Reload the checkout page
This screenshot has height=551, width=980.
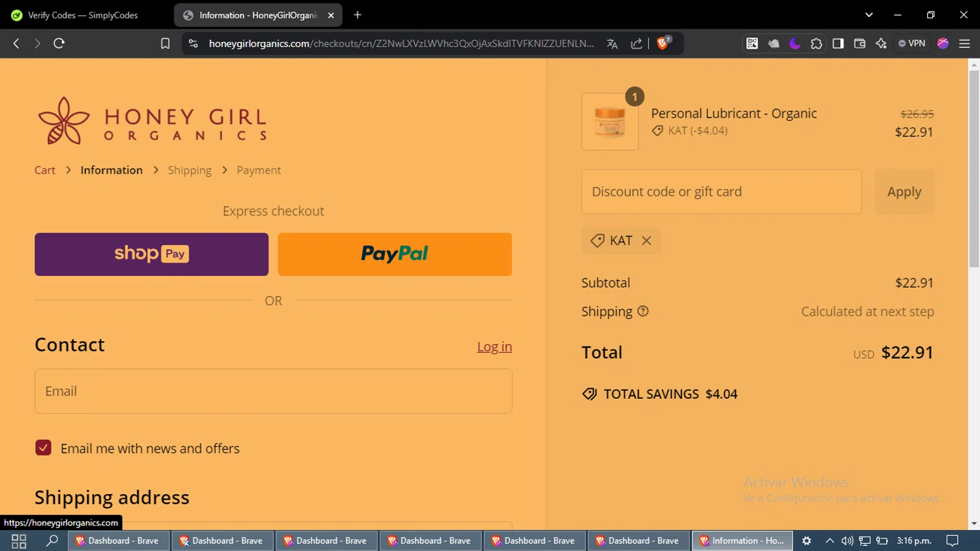tap(59, 43)
